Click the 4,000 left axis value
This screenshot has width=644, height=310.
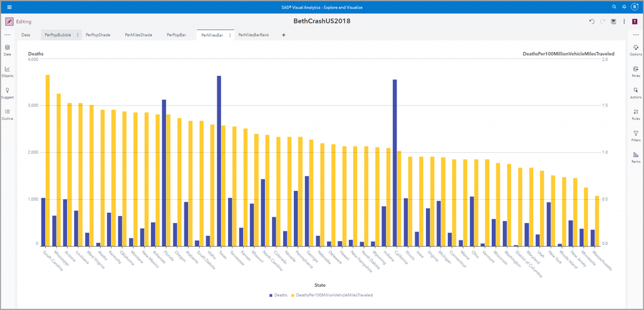(x=33, y=59)
